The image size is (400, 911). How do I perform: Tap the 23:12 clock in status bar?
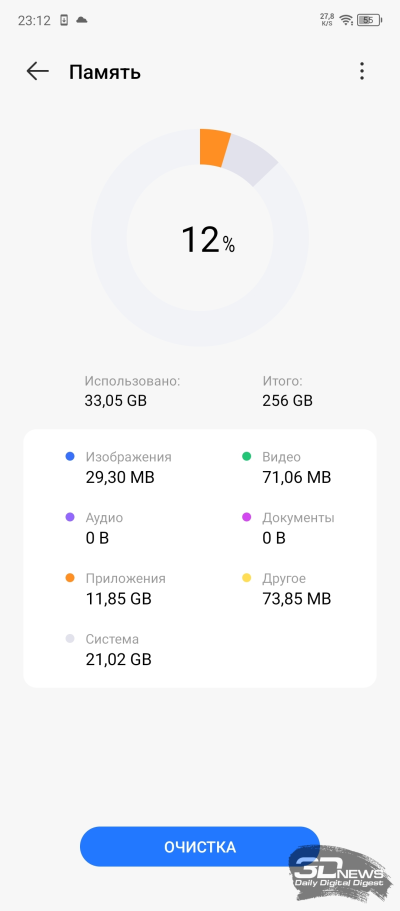tap(34, 20)
